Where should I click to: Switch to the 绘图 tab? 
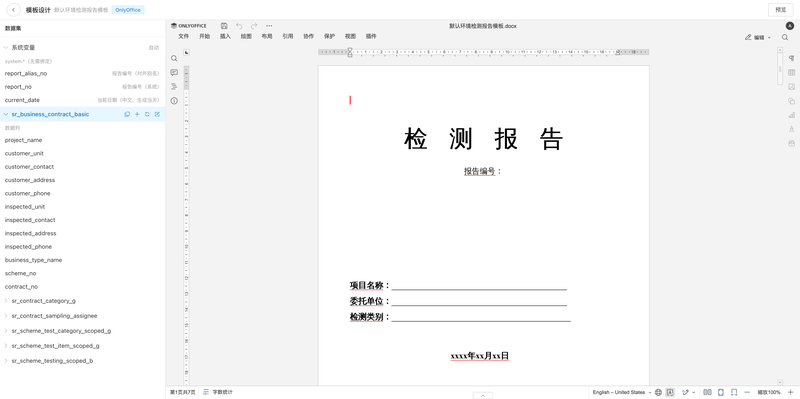[x=246, y=36]
